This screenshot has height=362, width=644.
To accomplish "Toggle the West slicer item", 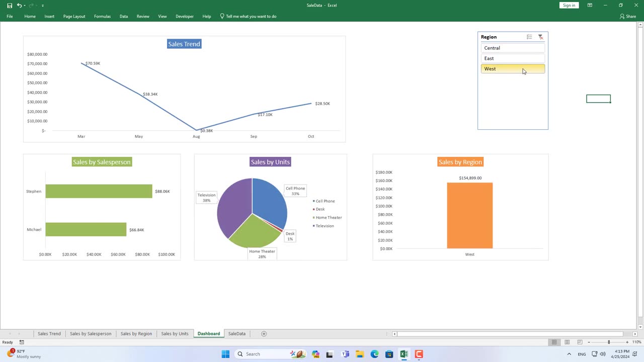I will click(x=513, y=69).
